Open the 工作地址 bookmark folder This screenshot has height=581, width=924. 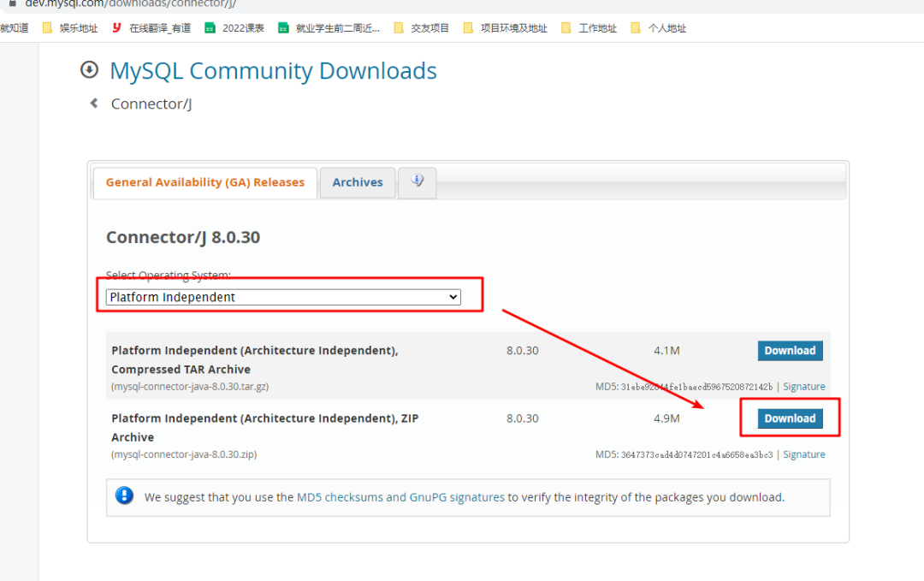(x=589, y=27)
